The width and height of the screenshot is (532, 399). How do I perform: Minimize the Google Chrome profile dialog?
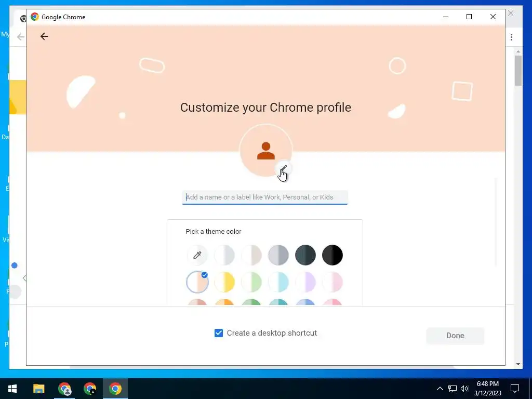446,17
